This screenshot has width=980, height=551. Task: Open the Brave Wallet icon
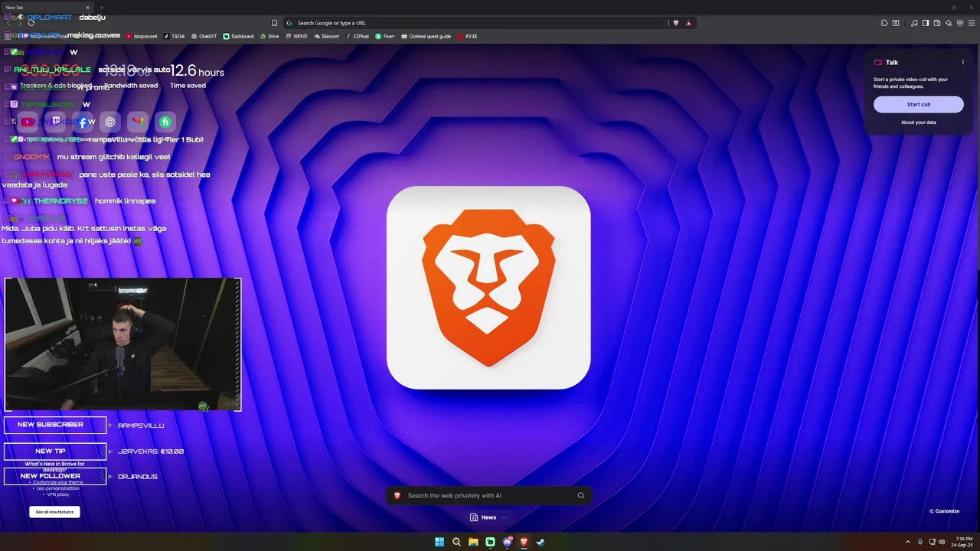click(937, 23)
